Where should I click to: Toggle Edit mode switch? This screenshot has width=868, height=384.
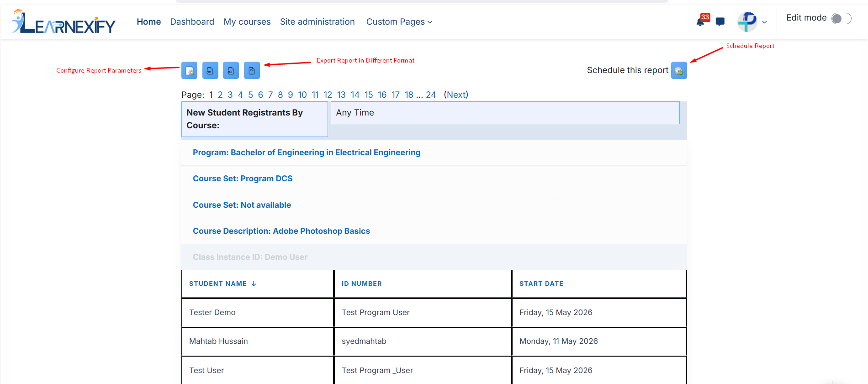tap(841, 18)
